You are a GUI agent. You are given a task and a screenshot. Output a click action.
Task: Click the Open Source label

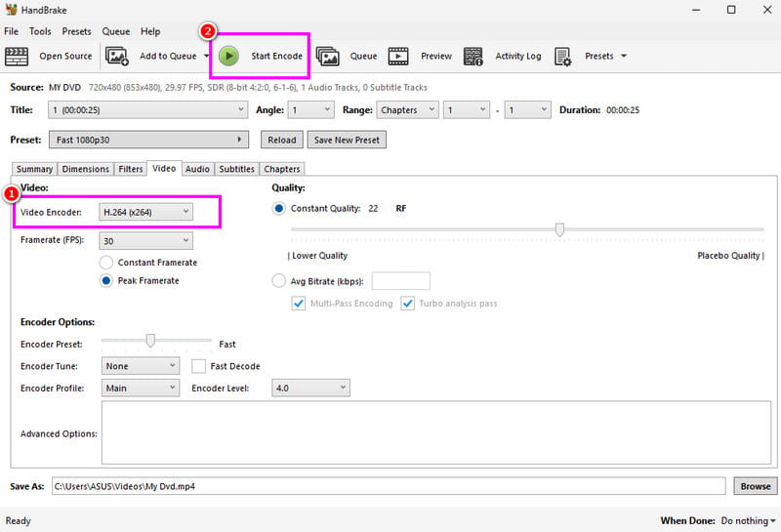(x=65, y=57)
